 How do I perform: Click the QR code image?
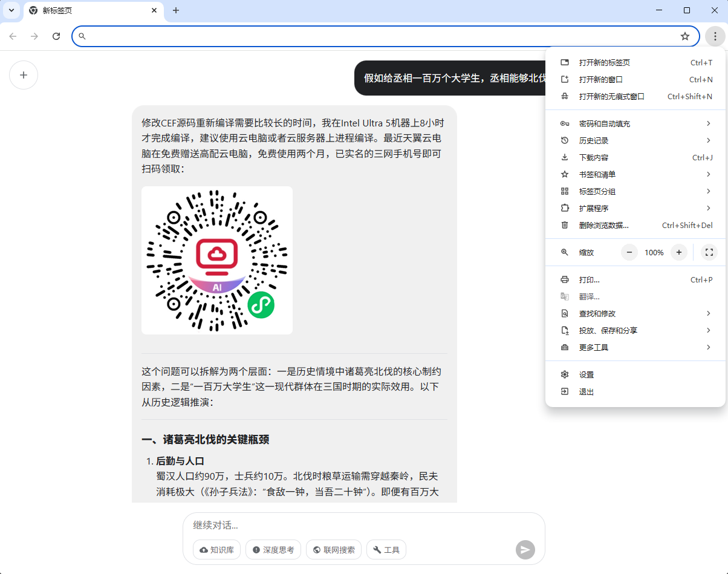(217, 260)
